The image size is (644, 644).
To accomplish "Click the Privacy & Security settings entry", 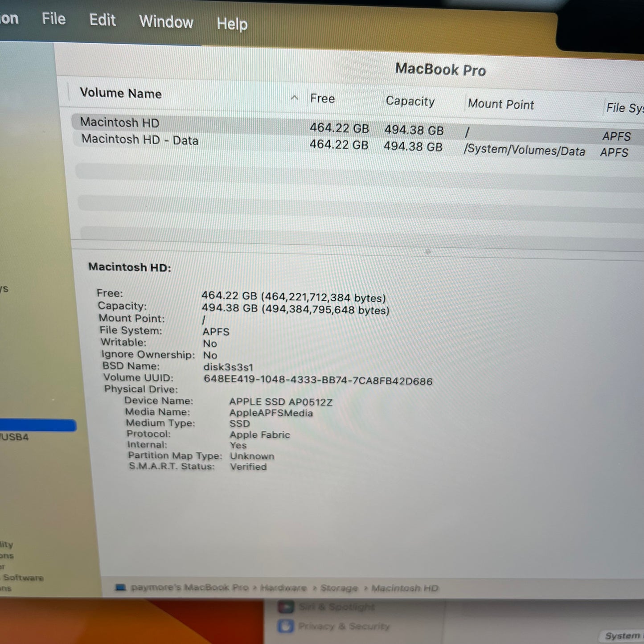I will [344, 626].
